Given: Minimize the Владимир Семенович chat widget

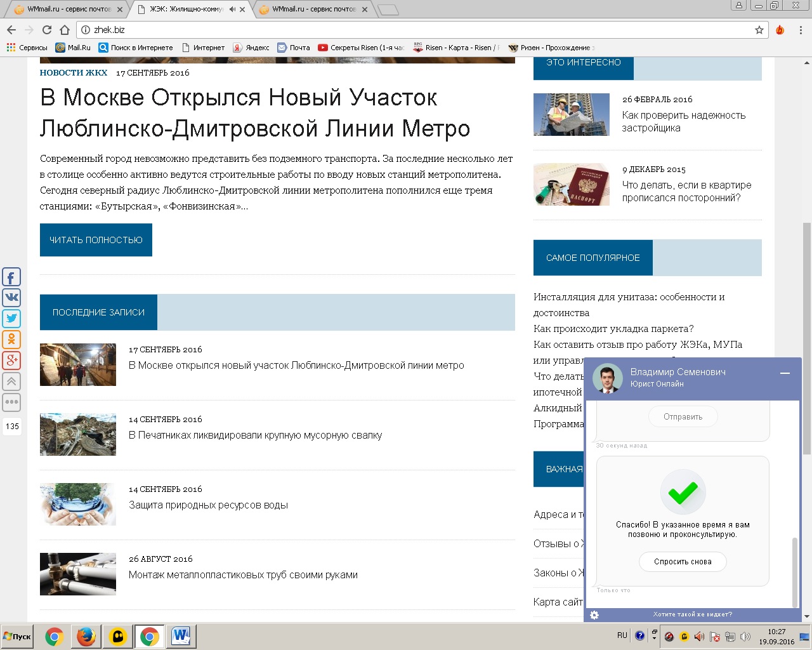Looking at the screenshot, I should coord(785,373).
